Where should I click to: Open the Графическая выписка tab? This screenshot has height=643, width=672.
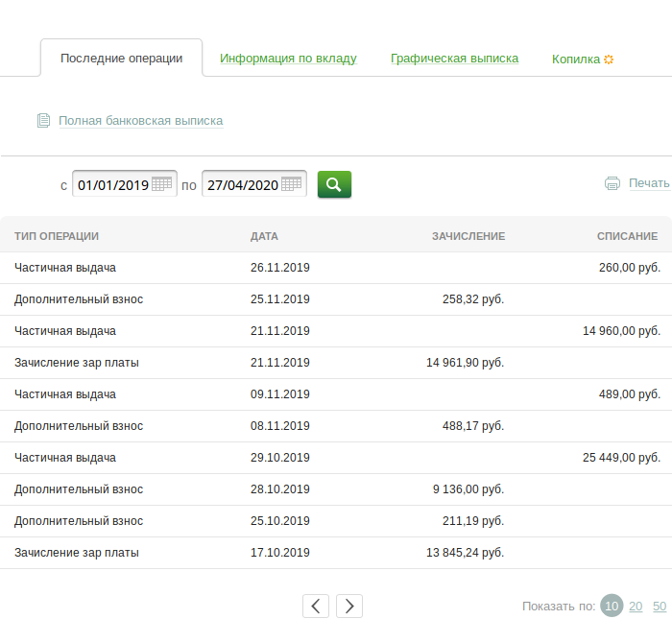[x=454, y=59]
